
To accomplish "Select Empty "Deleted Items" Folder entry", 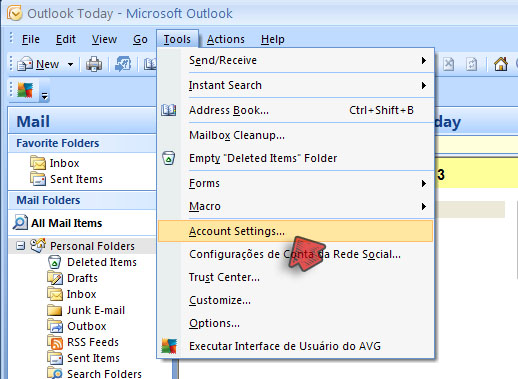I will (x=295, y=158).
